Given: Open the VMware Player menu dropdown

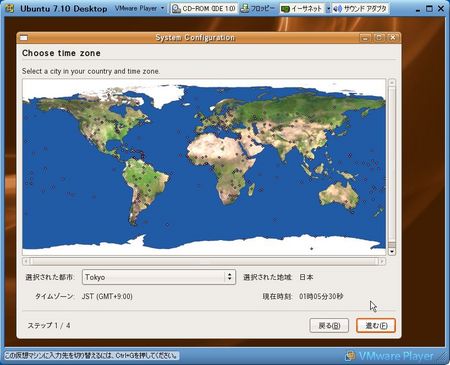Looking at the screenshot, I should point(140,8).
